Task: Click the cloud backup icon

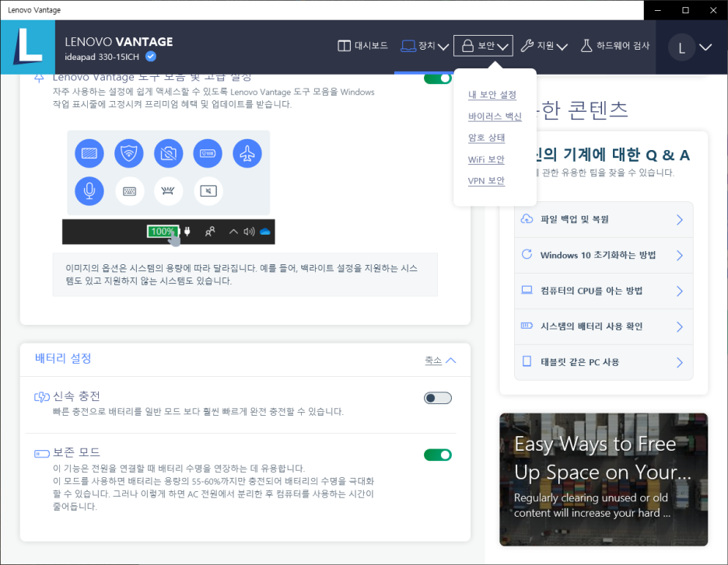Action: pos(527,219)
